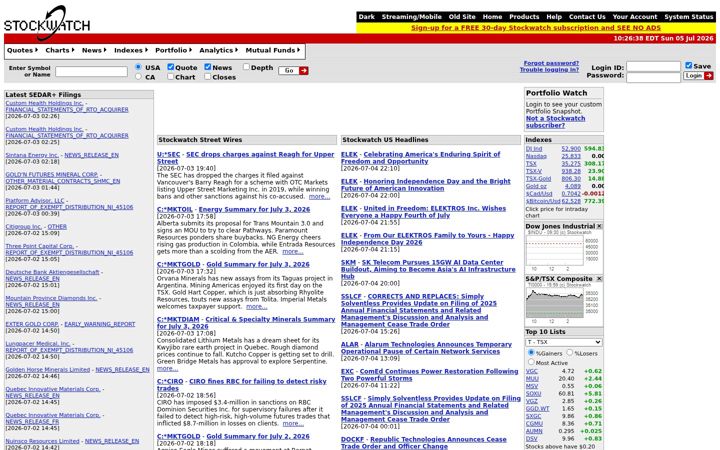Enable the Chart checkbox

(x=170, y=77)
